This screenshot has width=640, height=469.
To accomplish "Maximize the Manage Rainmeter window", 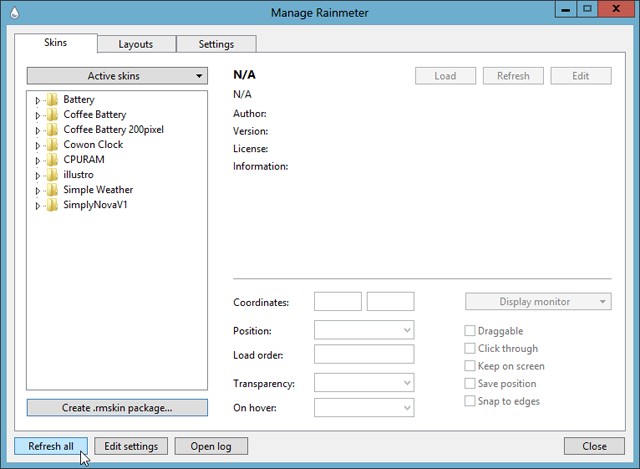I will [587, 9].
